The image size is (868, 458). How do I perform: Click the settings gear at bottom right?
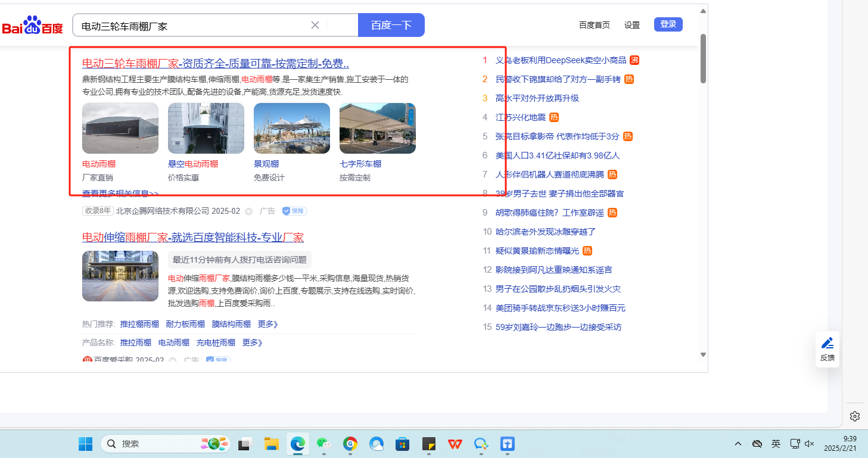855,416
